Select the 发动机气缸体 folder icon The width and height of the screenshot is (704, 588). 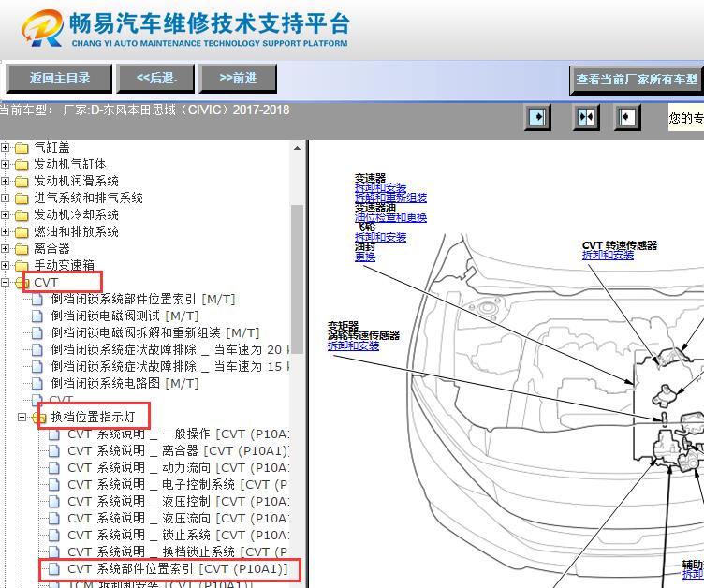[x=22, y=165]
